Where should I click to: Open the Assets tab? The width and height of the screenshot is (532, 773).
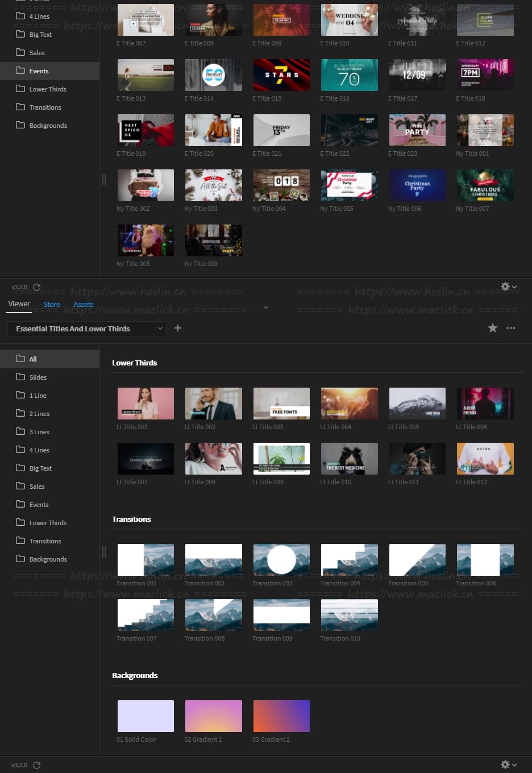click(x=84, y=305)
